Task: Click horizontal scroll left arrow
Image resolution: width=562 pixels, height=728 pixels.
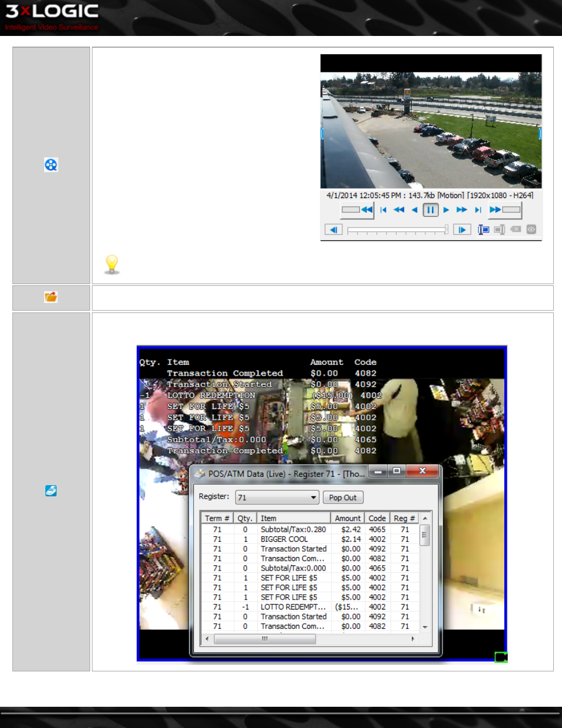Action: 206,638
